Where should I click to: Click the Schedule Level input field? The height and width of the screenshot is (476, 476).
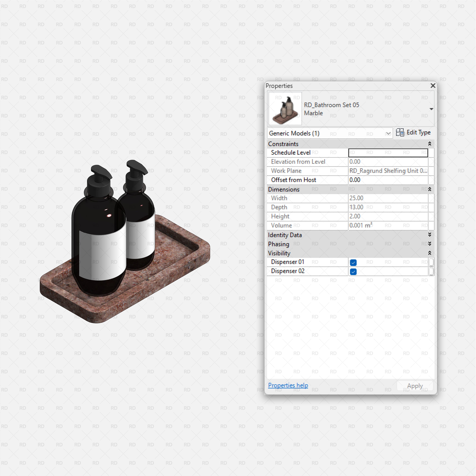coord(388,152)
